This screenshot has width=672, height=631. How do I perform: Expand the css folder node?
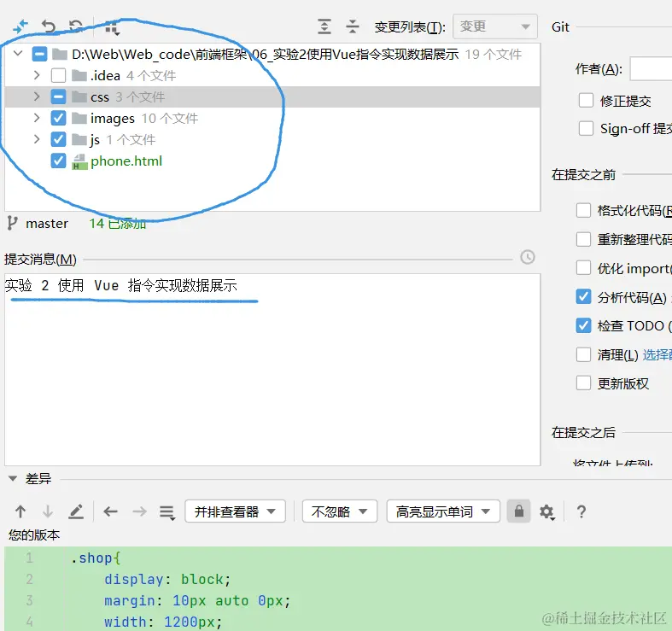pos(37,96)
